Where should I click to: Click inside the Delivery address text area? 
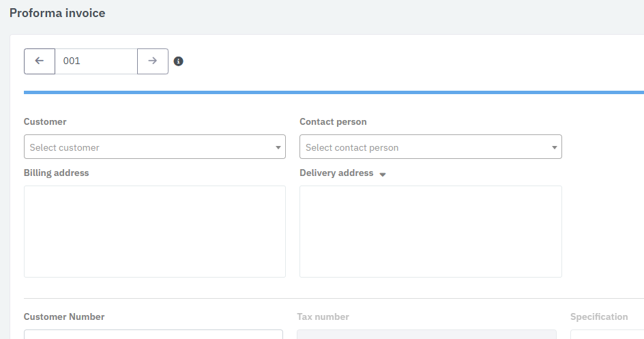(430, 231)
